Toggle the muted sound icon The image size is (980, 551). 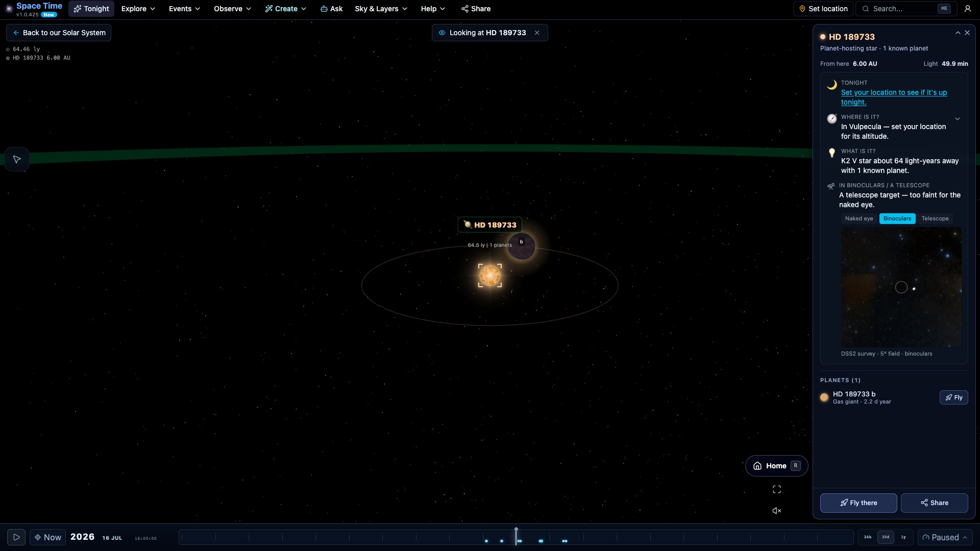777,511
